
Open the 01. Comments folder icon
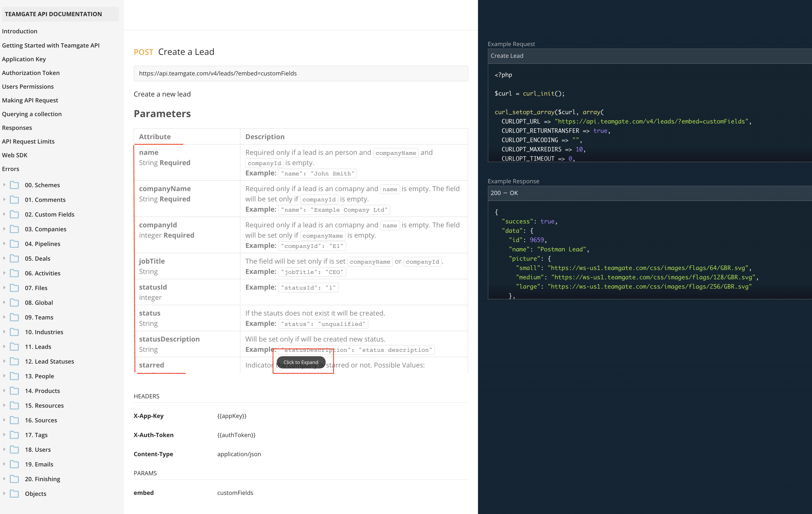tap(14, 200)
